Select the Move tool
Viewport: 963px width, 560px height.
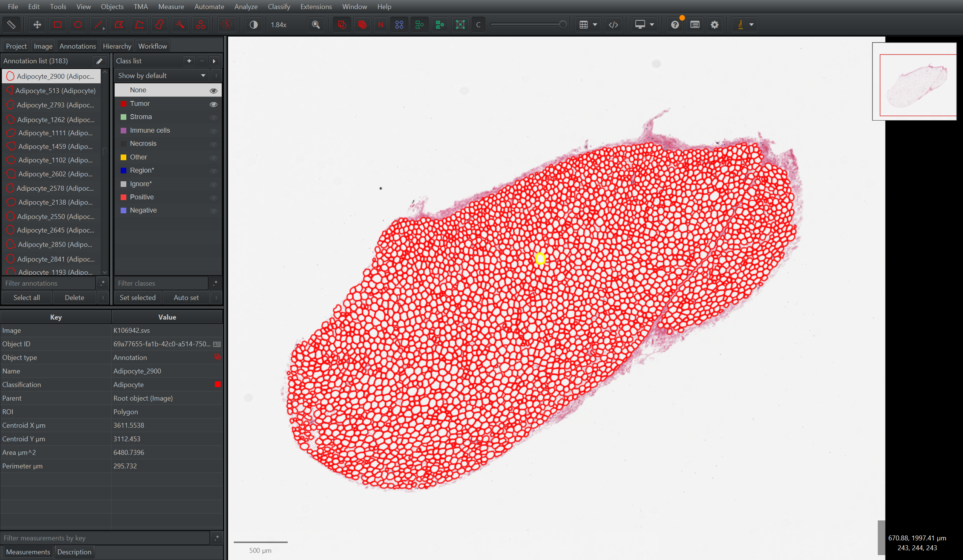37,25
